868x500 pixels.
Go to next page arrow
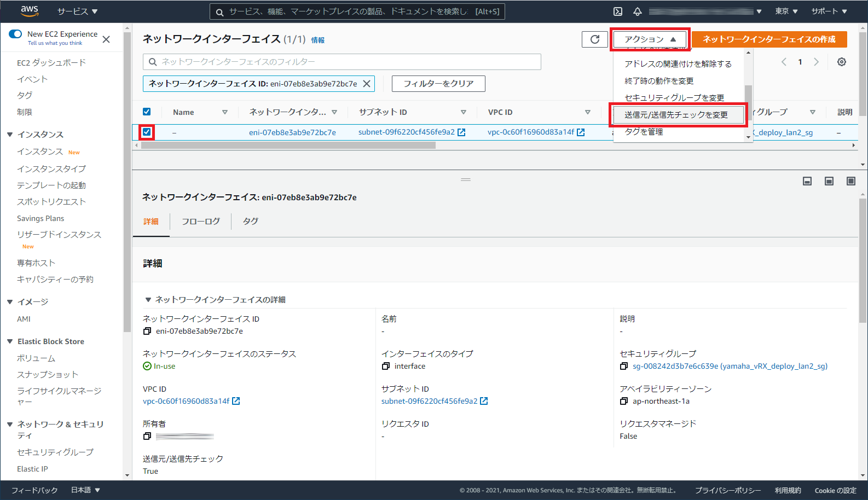[x=816, y=62]
